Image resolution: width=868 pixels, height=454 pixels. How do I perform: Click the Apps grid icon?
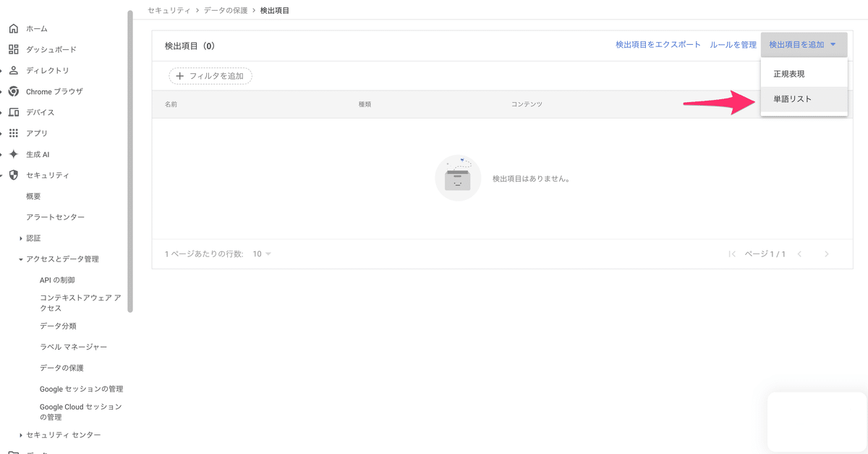pos(13,133)
